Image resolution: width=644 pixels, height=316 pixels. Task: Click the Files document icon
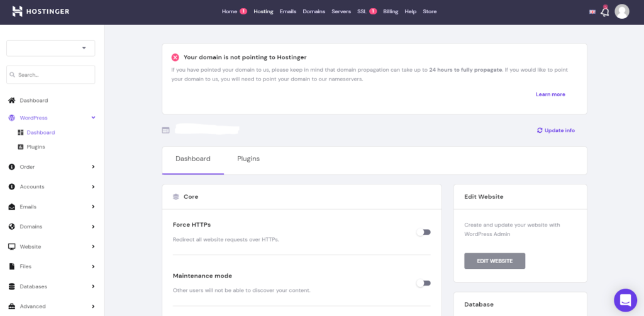pos(12,266)
